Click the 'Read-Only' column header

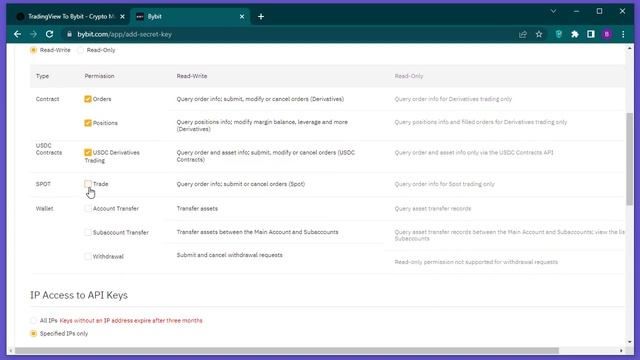point(409,76)
